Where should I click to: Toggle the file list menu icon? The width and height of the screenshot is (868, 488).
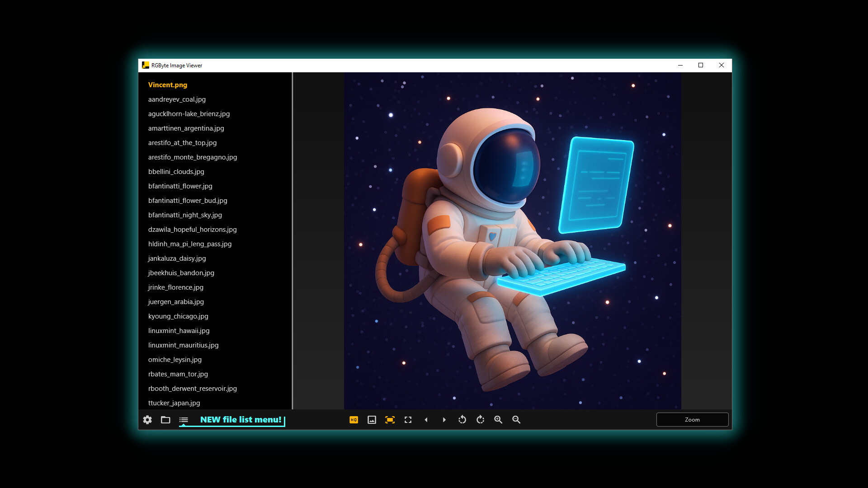tap(184, 420)
